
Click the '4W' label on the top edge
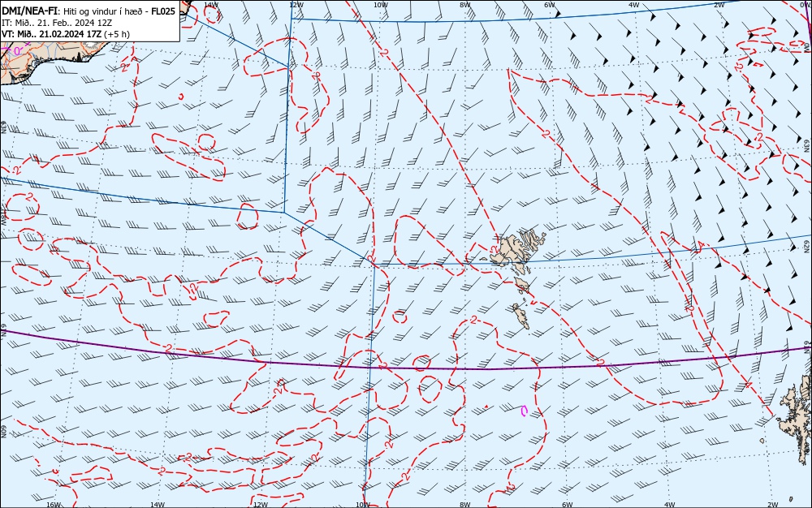coord(634,5)
